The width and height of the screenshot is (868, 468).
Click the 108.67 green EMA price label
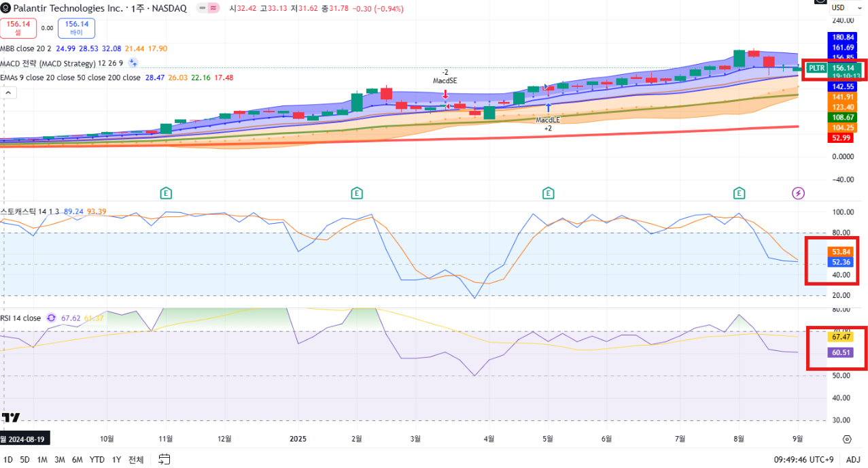pyautogui.click(x=843, y=118)
